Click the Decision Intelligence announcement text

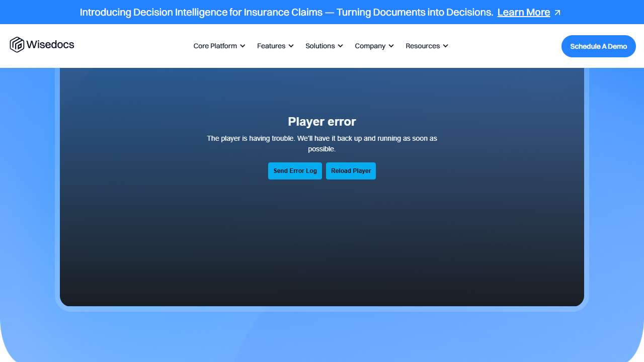pyautogui.click(x=286, y=13)
